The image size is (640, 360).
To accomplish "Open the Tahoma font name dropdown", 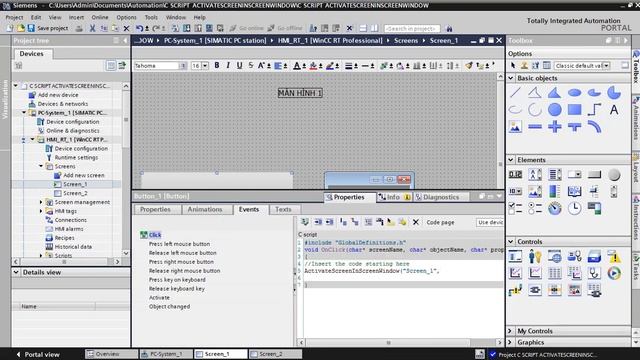I will tap(183, 66).
